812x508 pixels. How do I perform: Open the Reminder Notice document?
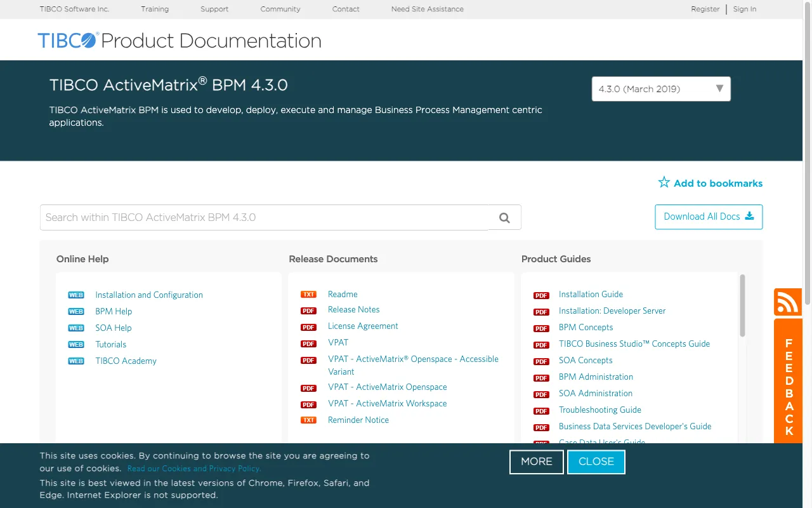coord(358,420)
